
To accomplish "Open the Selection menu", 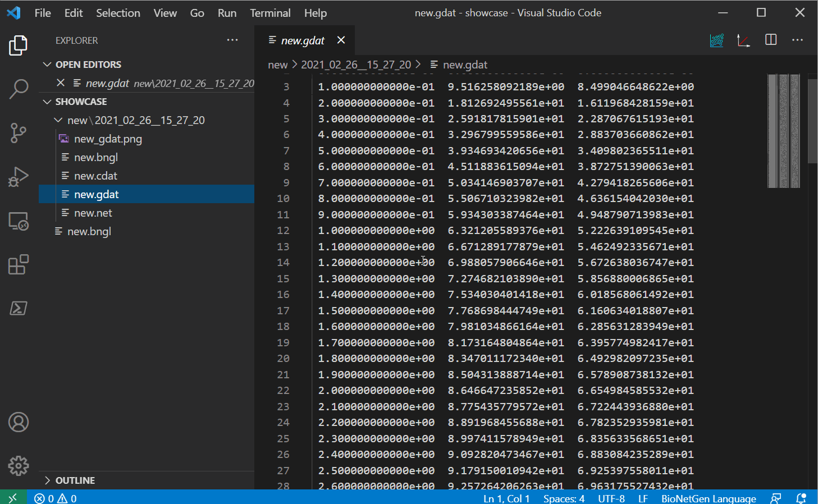I will pos(118,13).
